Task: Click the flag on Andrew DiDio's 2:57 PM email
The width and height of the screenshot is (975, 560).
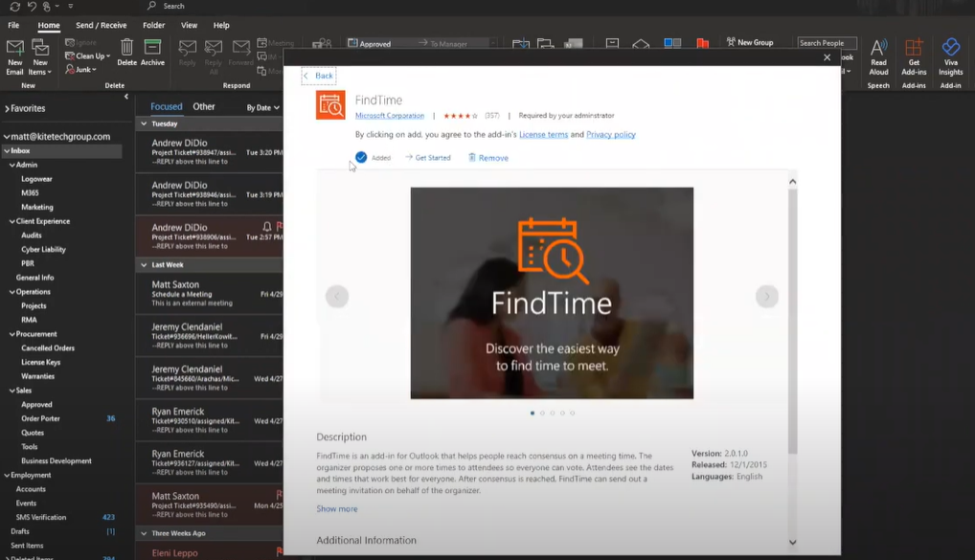Action: point(280,226)
